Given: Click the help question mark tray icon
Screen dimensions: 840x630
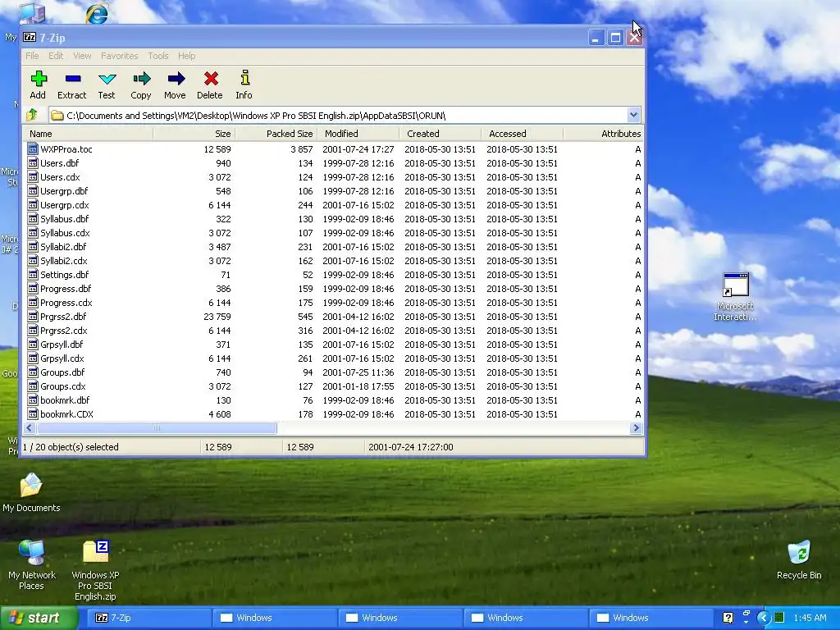Looking at the screenshot, I should (x=728, y=618).
